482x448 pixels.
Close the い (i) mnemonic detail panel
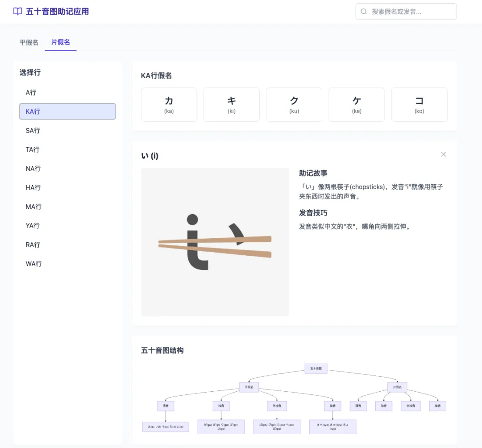(443, 154)
